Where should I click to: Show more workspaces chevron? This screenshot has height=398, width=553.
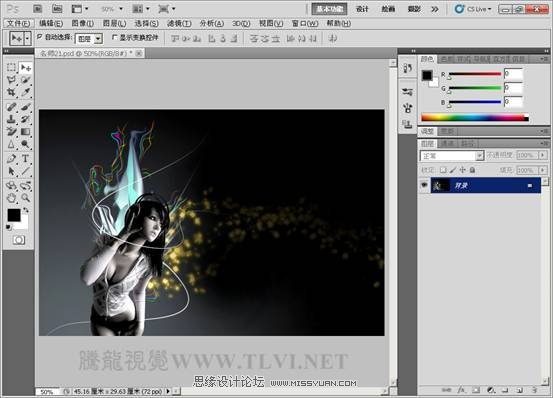[435, 9]
